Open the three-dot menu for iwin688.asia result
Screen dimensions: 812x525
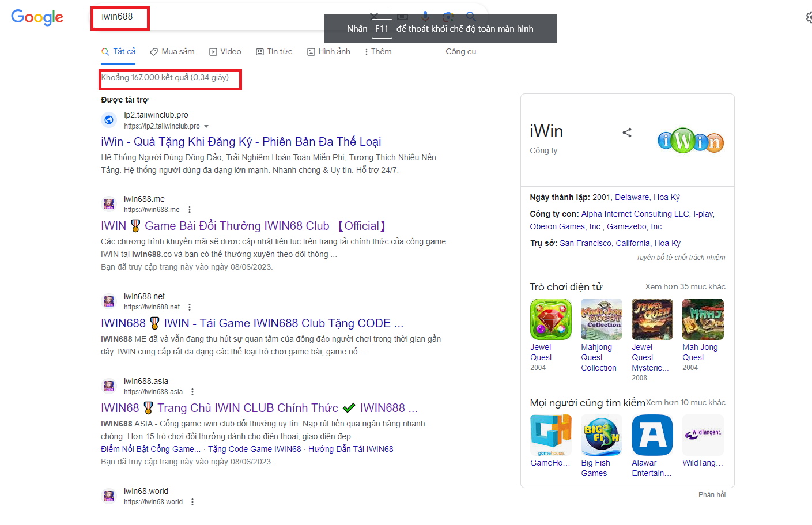[x=193, y=391]
